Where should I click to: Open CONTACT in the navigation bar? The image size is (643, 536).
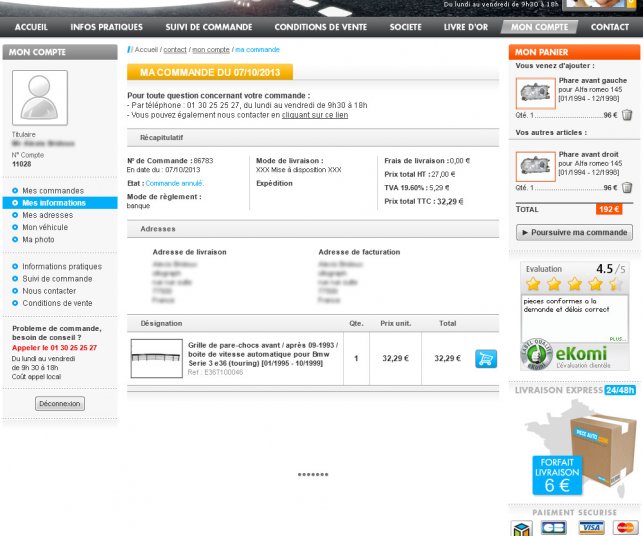point(610,27)
